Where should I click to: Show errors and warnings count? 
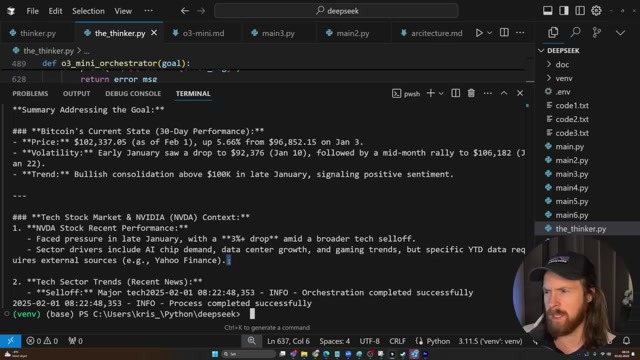point(42,341)
